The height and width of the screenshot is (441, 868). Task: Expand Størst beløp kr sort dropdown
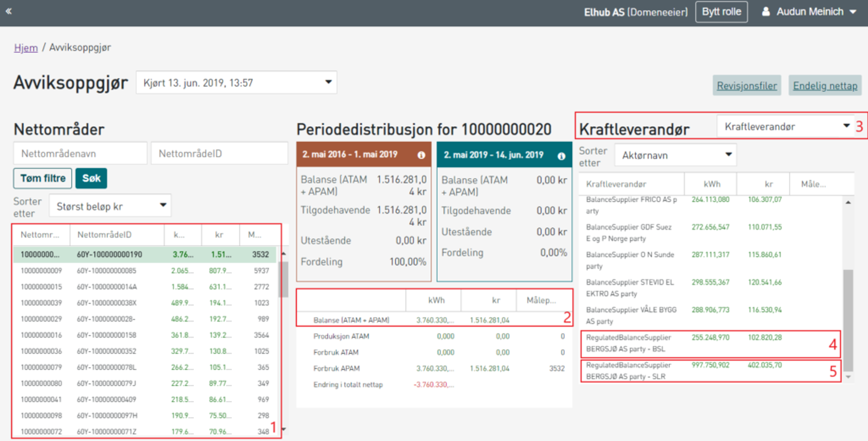pos(110,206)
